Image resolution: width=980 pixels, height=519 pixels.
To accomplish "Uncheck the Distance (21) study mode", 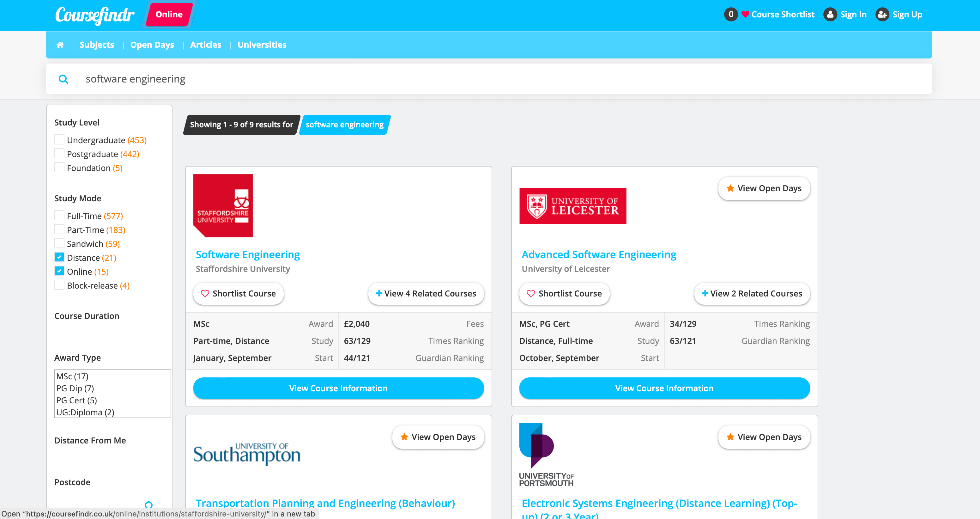I will [x=59, y=257].
